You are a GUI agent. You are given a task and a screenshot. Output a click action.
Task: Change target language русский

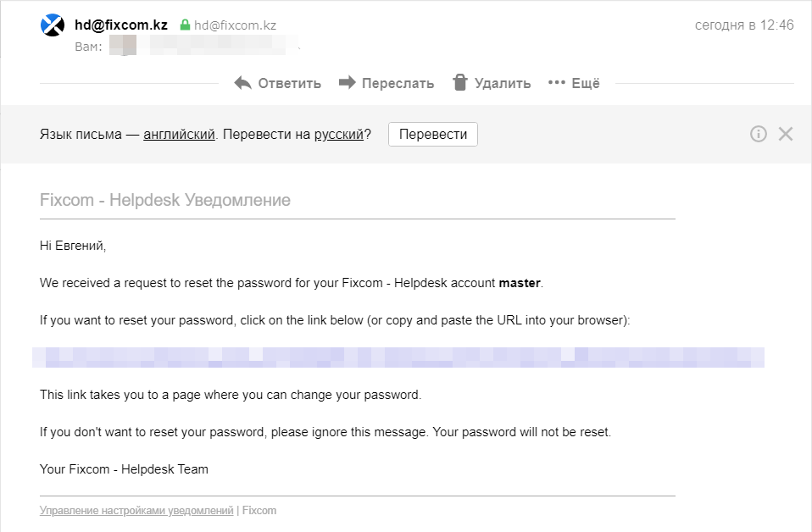click(339, 134)
